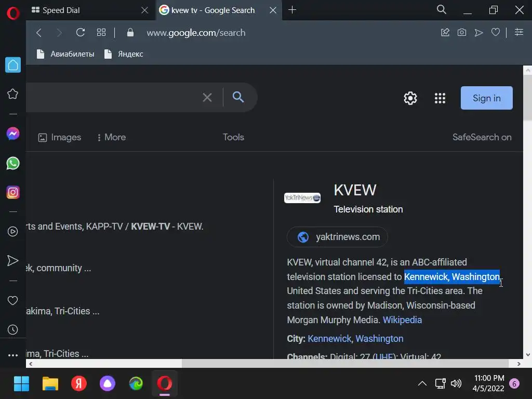Image resolution: width=532 pixels, height=399 pixels.
Task: Open Alice assistant purple taskbar icon
Action: coord(107,384)
